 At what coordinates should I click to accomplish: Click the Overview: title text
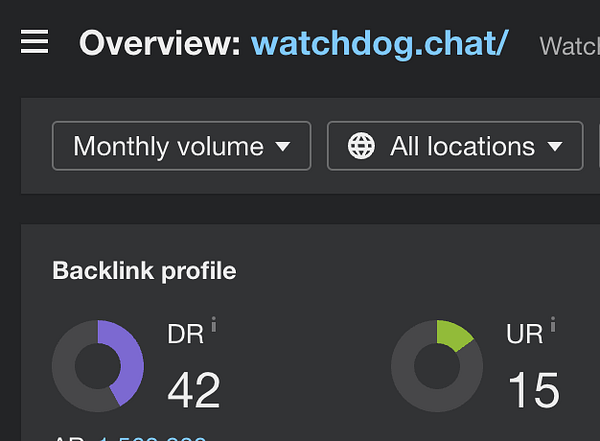tap(160, 44)
